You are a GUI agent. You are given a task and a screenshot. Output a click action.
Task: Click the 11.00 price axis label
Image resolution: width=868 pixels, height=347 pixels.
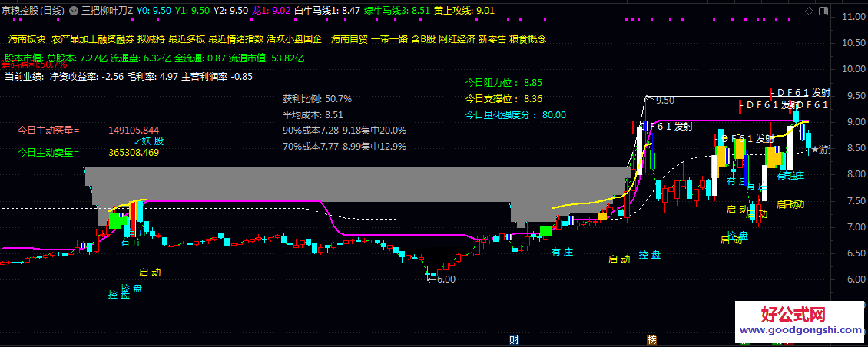click(x=853, y=17)
